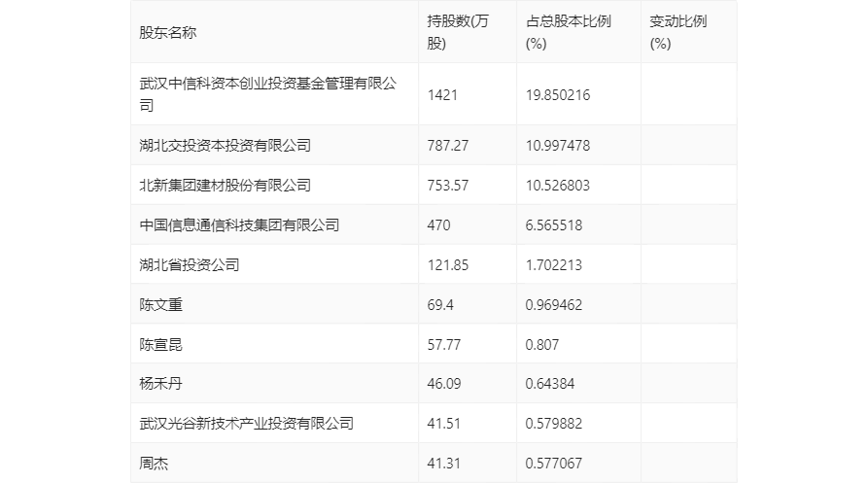The height and width of the screenshot is (483, 868).
Task: Select the 57.77 shareholding value
Action: click(443, 345)
